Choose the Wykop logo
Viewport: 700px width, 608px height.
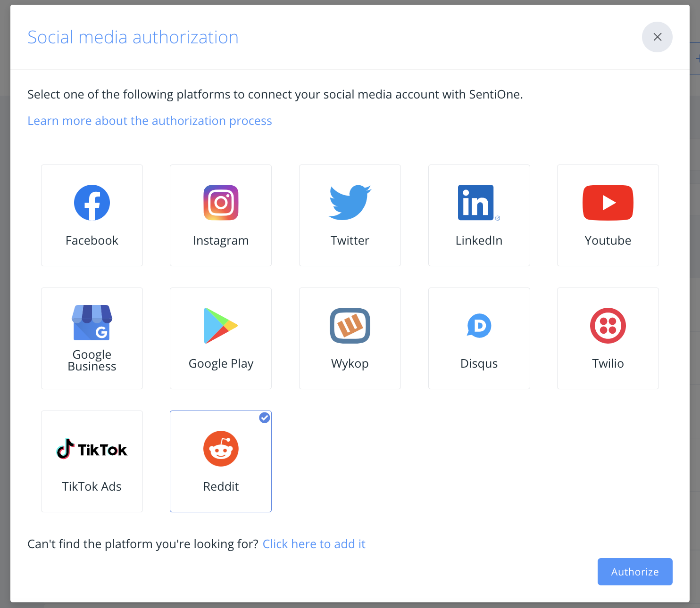coord(350,326)
